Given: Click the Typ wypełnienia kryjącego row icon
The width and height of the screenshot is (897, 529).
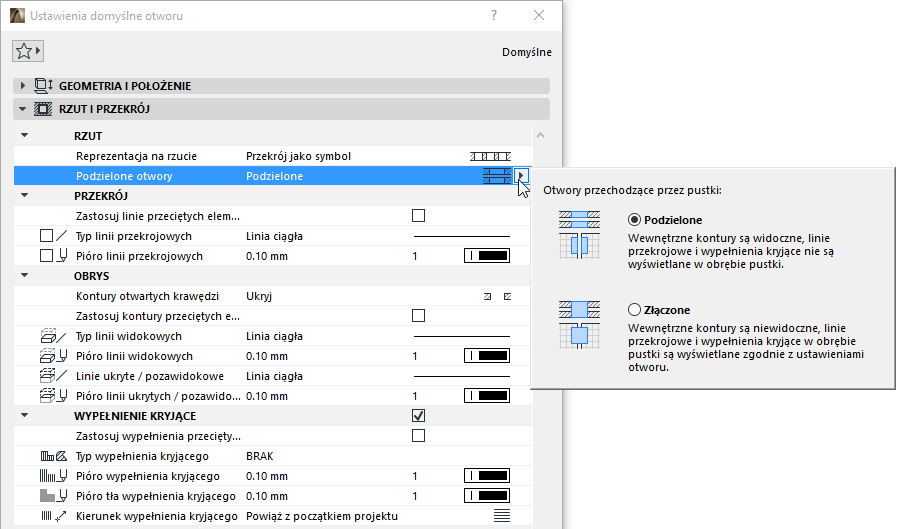Looking at the screenshot, I should [x=53, y=456].
